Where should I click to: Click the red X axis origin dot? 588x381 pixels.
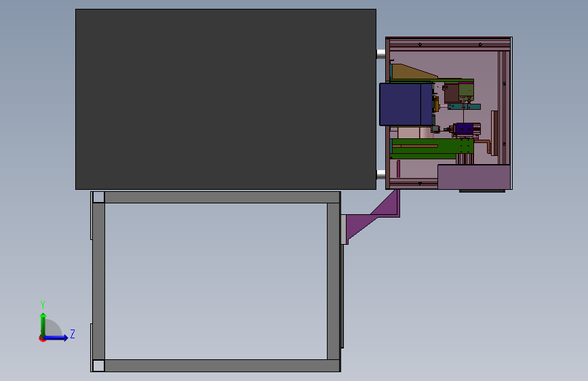pyautogui.click(x=42, y=339)
